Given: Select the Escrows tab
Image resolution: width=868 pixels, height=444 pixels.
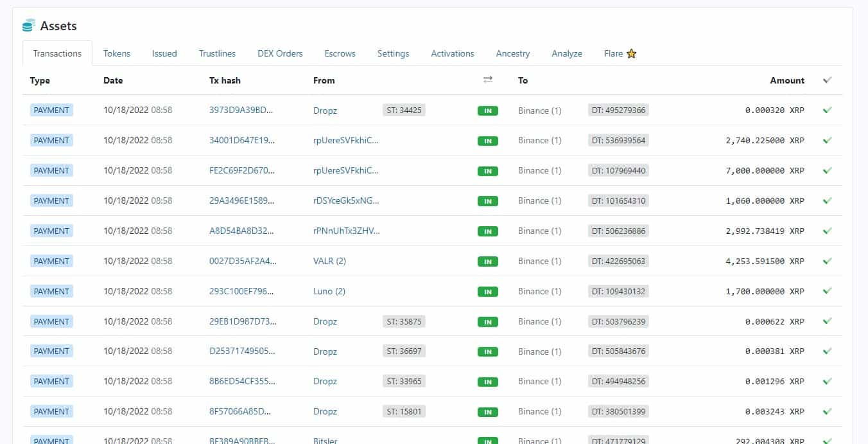Looking at the screenshot, I should coord(340,53).
